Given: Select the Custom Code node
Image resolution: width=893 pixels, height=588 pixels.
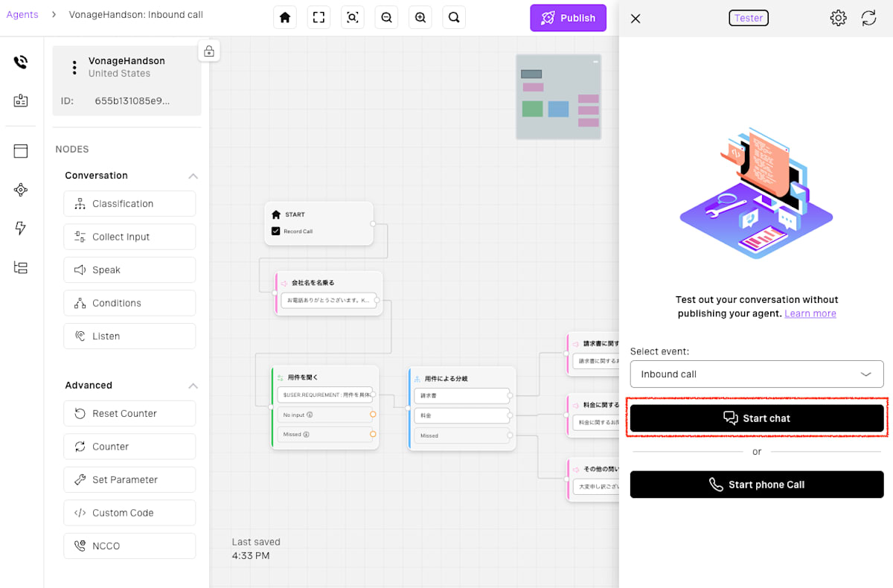Looking at the screenshot, I should (x=129, y=513).
